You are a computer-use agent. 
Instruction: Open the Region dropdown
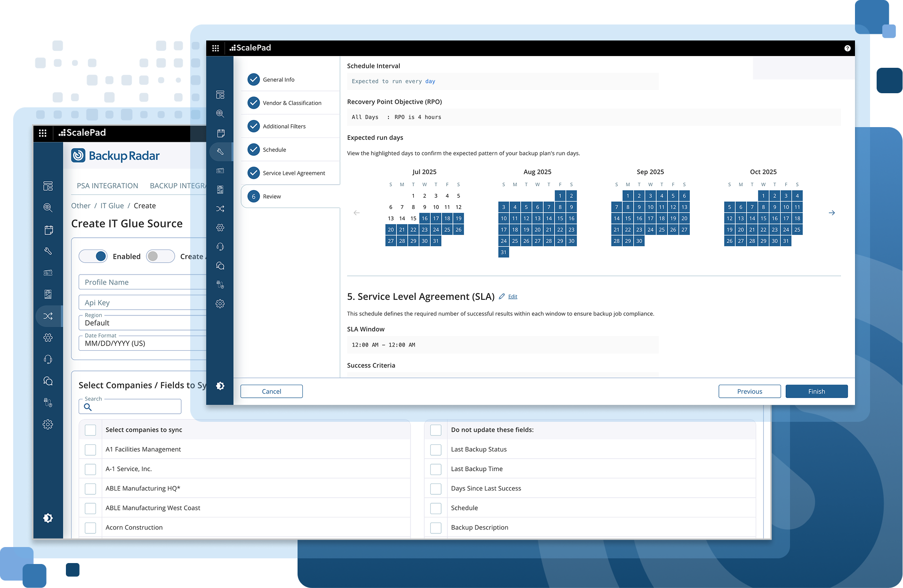coord(141,323)
